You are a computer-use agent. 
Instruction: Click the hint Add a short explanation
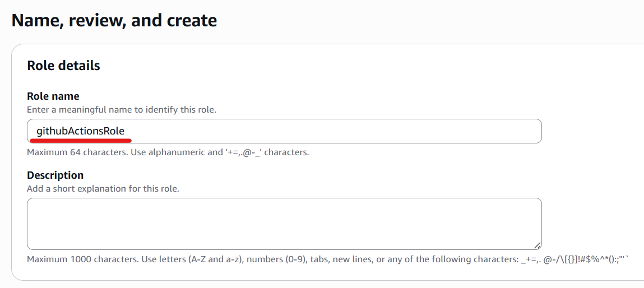103,189
